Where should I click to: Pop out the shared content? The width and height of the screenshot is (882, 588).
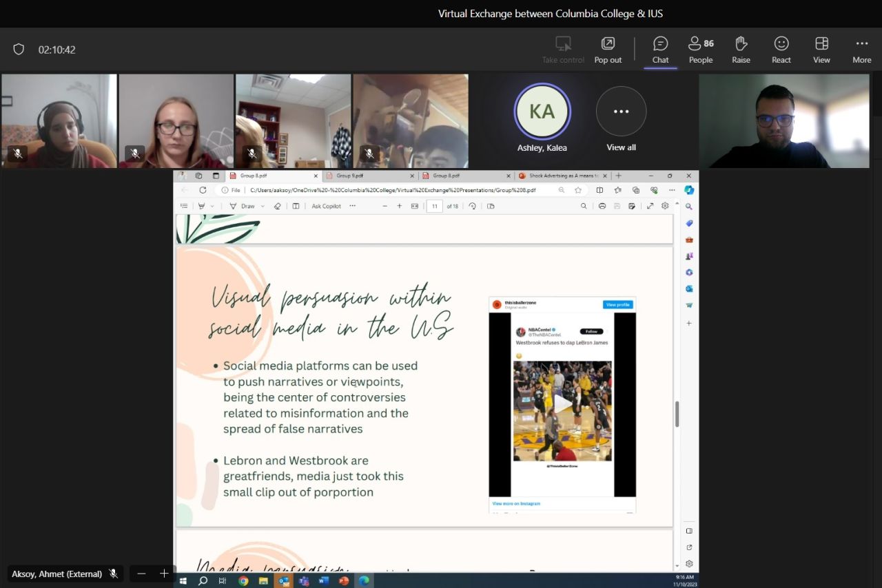608,50
